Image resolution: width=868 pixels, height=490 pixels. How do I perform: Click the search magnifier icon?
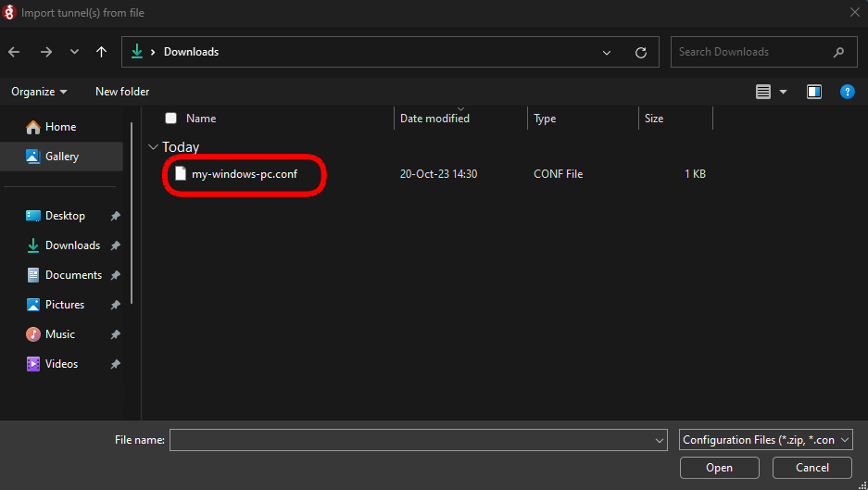[x=839, y=52]
